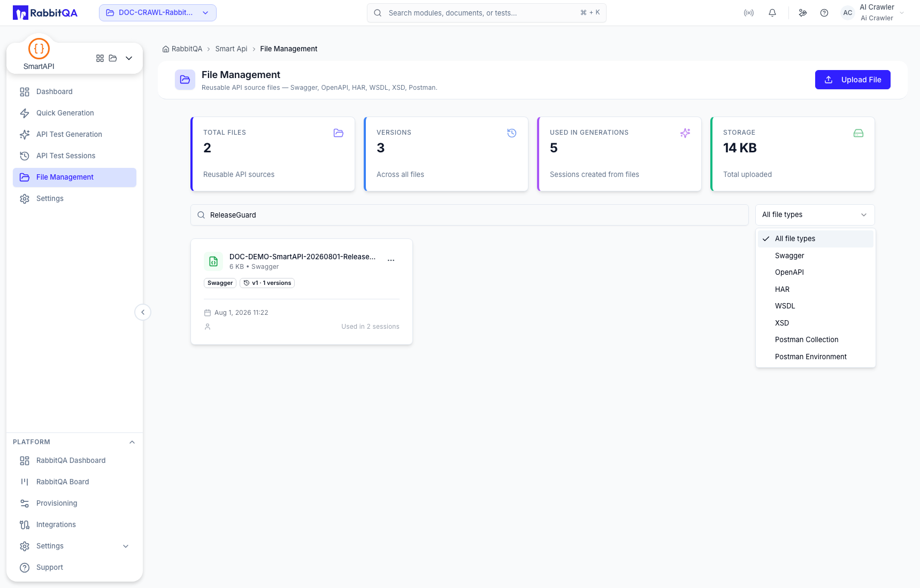Click the v1 · 1 versions badge
Image resolution: width=920 pixels, height=588 pixels.
coord(267,283)
